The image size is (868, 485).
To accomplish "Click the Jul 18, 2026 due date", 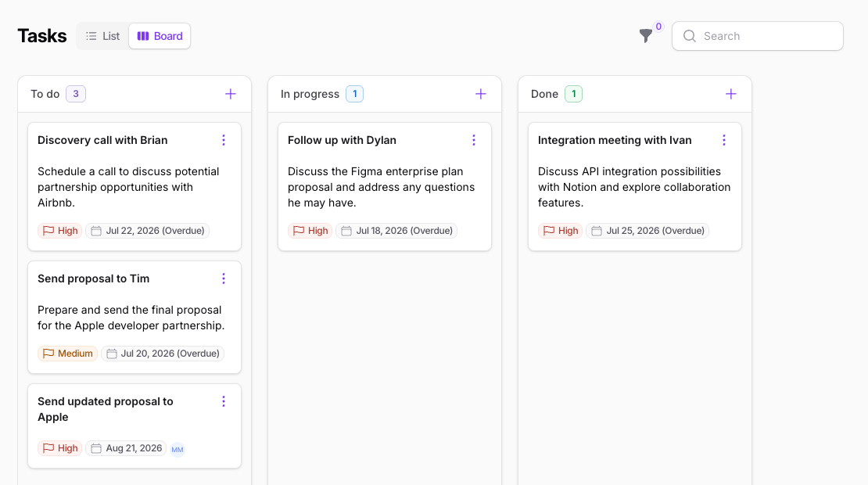I will pyautogui.click(x=396, y=231).
